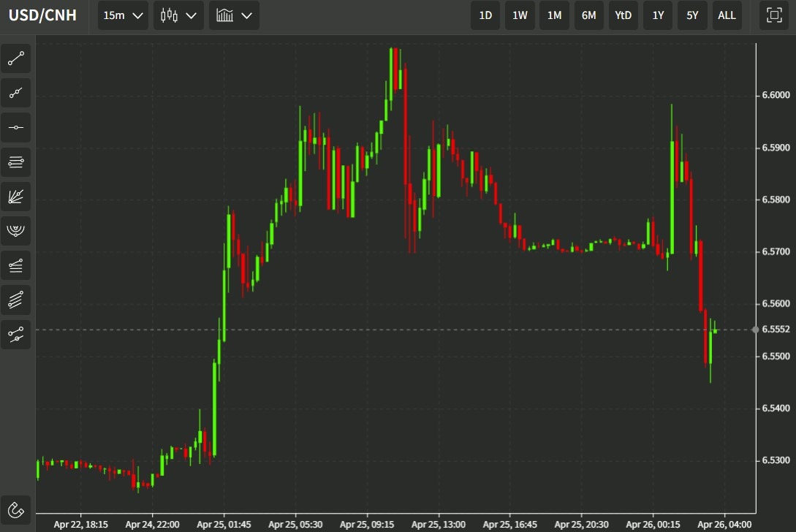The height and width of the screenshot is (532, 796).
Task: Click the 6.5300 price axis label
Action: point(776,460)
